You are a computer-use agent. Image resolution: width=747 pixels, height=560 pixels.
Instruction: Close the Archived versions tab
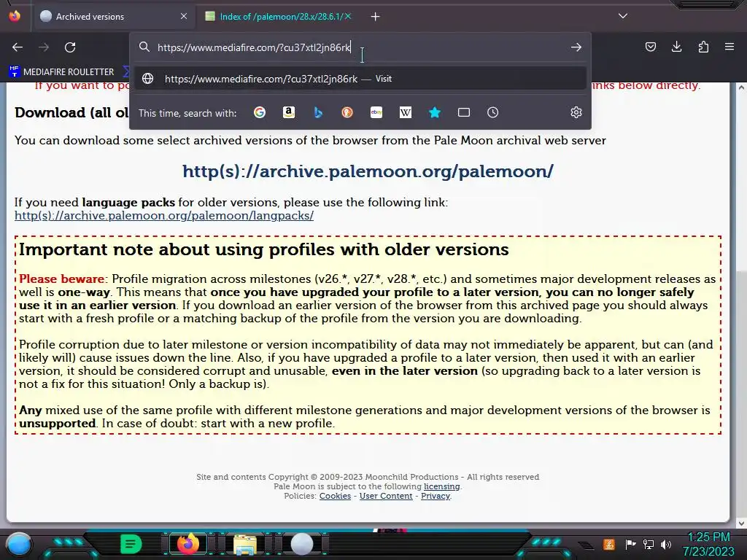tap(183, 16)
